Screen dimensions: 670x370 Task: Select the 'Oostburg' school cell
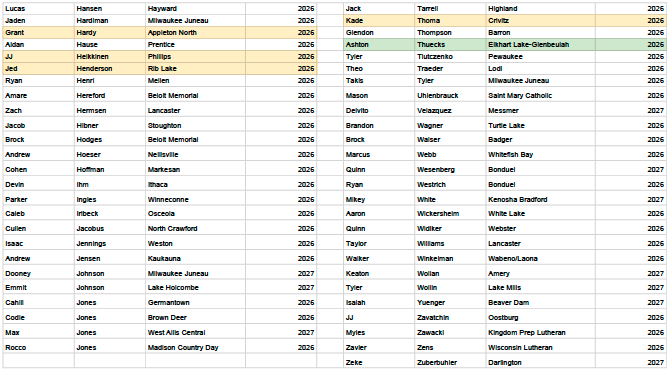[541, 317]
